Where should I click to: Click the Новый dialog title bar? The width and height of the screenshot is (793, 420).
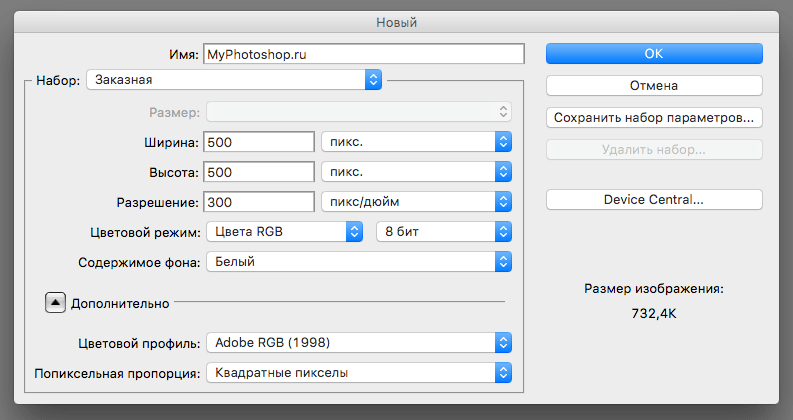point(396,21)
